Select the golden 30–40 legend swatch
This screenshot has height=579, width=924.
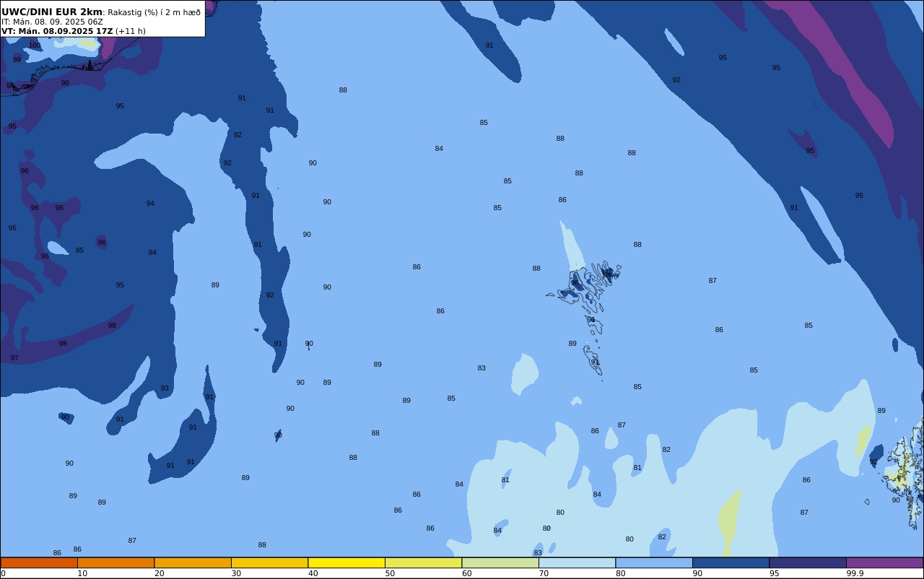point(269,562)
